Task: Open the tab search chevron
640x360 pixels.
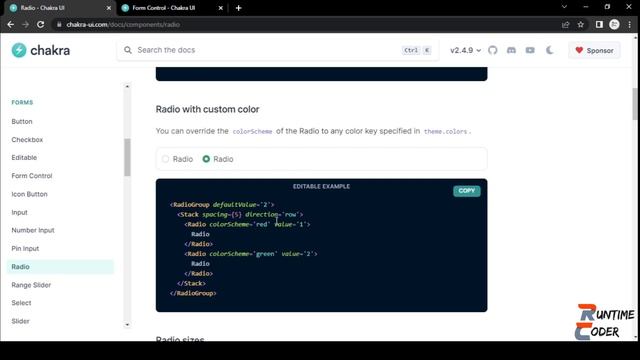Action: pyautogui.click(x=564, y=7)
